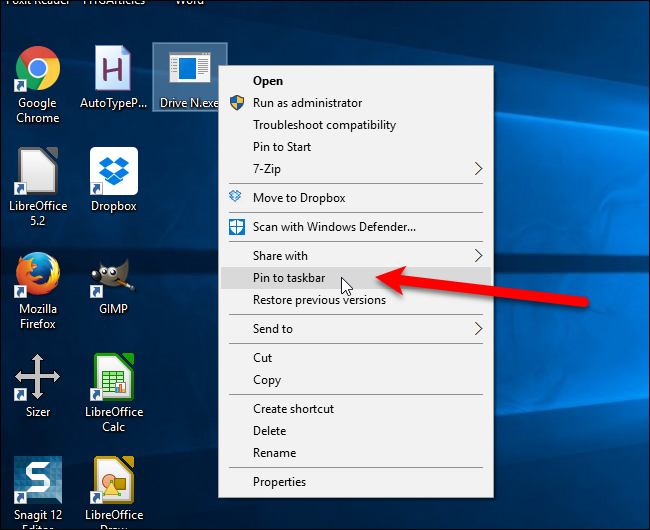Click the AutoTypeP desktop shortcut icon
Screen dimensions: 650x530
[x=113, y=70]
